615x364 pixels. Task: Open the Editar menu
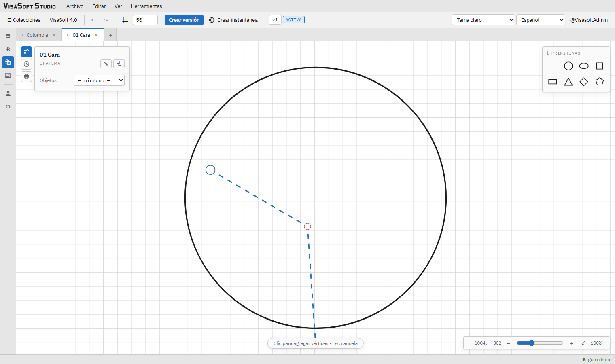99,6
